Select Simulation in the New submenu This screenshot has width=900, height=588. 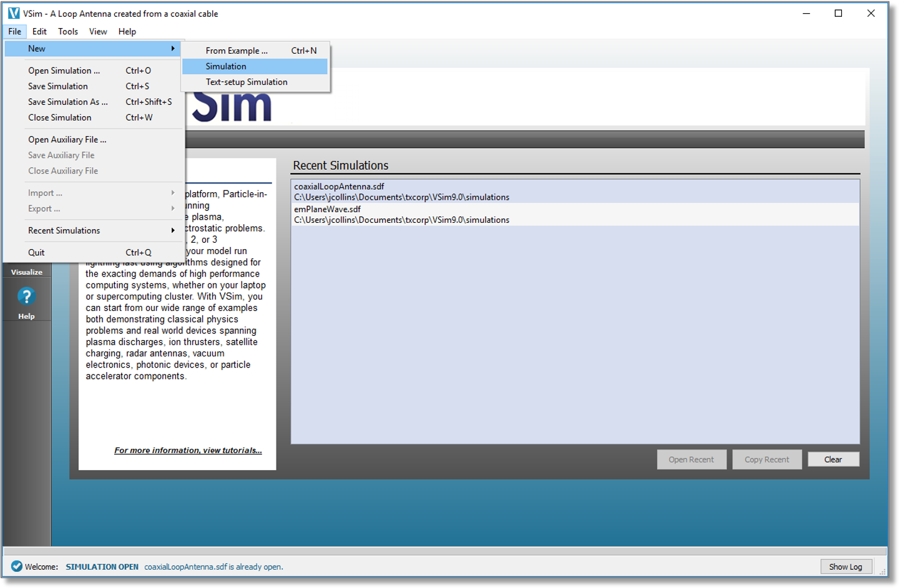[255, 66]
